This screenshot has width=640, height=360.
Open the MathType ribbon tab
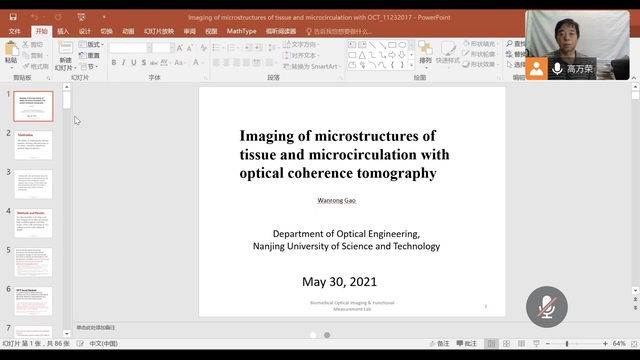tap(241, 31)
